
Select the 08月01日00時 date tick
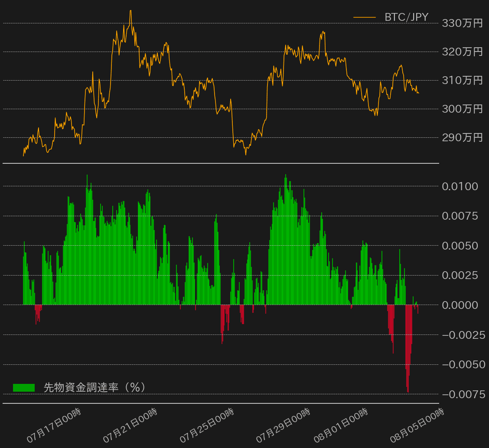[x=341, y=425]
